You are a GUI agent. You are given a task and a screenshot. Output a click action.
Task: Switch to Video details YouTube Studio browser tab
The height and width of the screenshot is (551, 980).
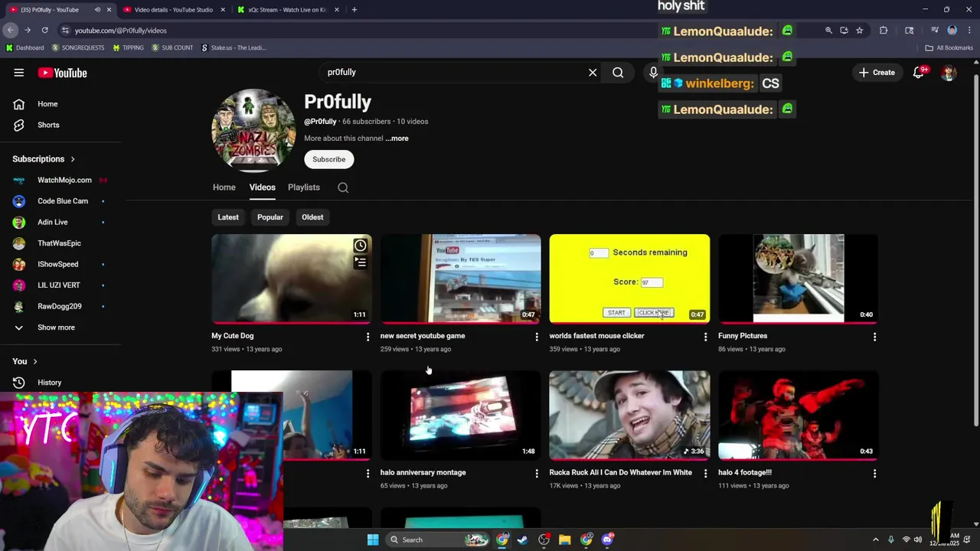[x=173, y=10]
